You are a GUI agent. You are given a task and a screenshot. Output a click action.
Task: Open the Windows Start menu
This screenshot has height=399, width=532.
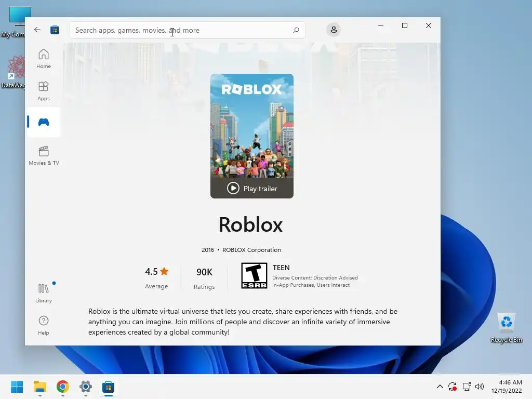pos(17,387)
